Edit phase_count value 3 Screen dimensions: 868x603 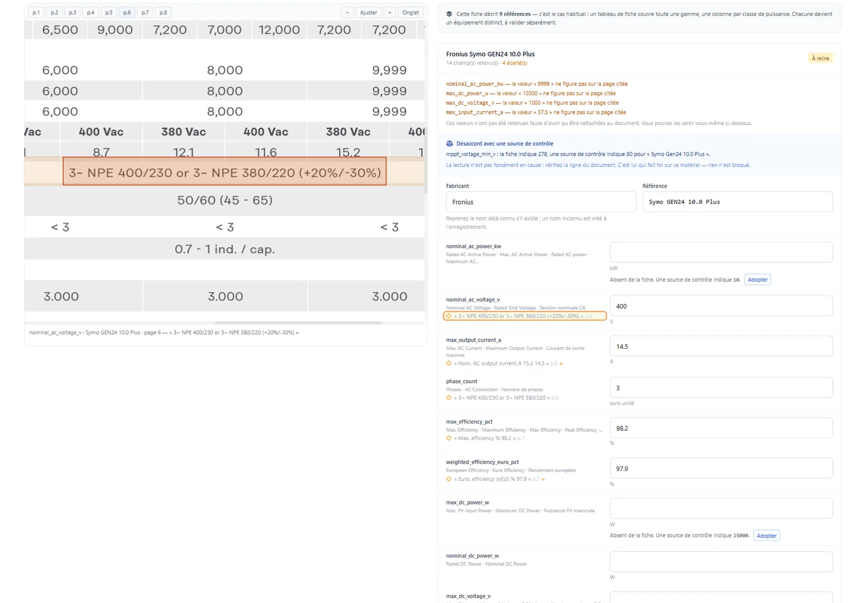coord(721,388)
